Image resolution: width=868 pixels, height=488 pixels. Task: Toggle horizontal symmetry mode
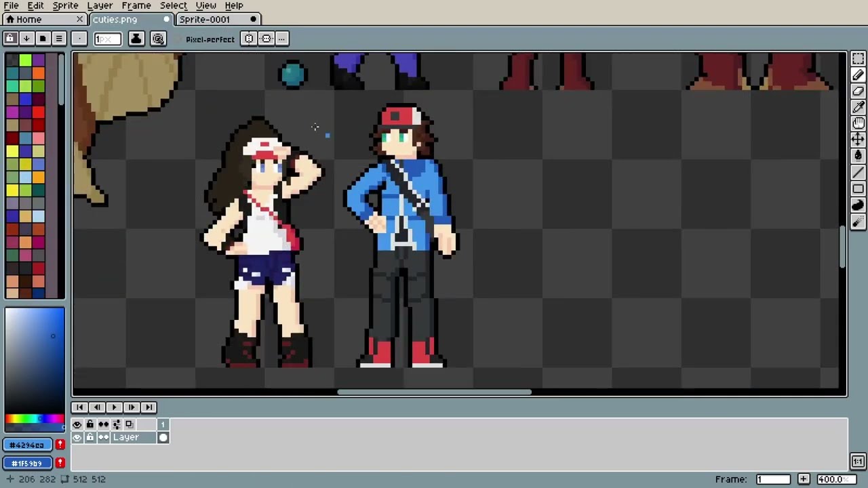tap(267, 39)
